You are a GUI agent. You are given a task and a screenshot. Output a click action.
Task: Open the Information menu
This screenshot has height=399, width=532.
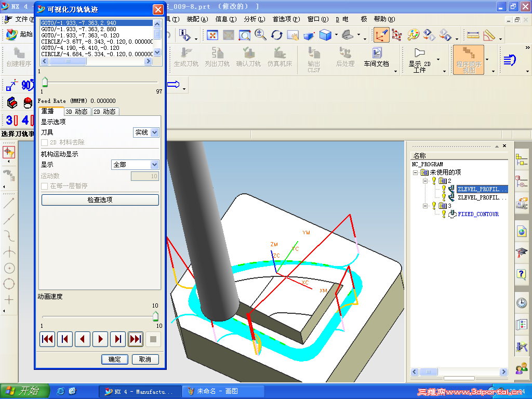(226, 19)
